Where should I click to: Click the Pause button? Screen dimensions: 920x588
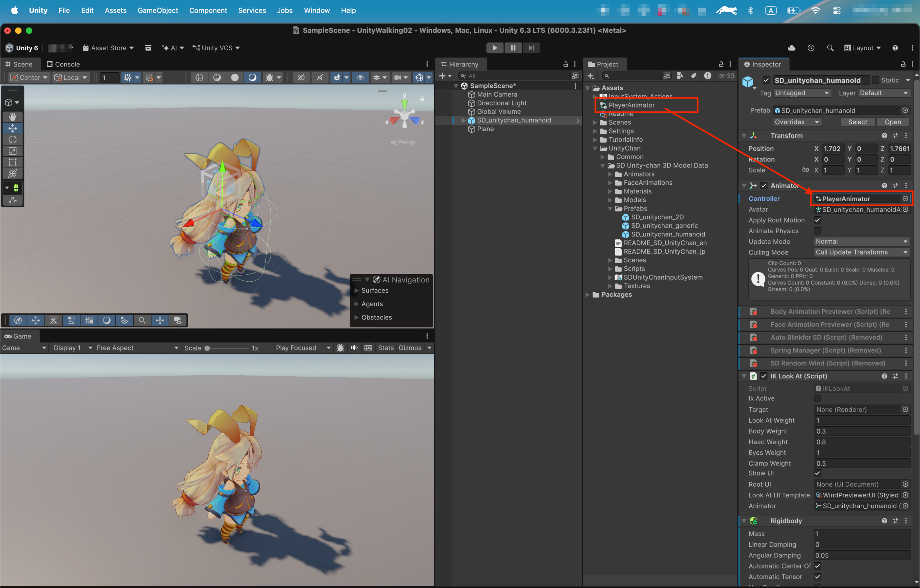[513, 48]
